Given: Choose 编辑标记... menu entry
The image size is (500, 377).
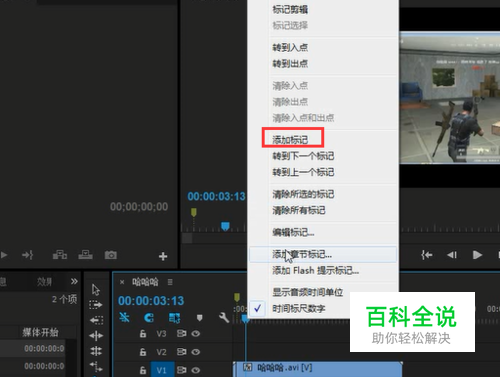Looking at the screenshot, I should pyautogui.click(x=293, y=232).
